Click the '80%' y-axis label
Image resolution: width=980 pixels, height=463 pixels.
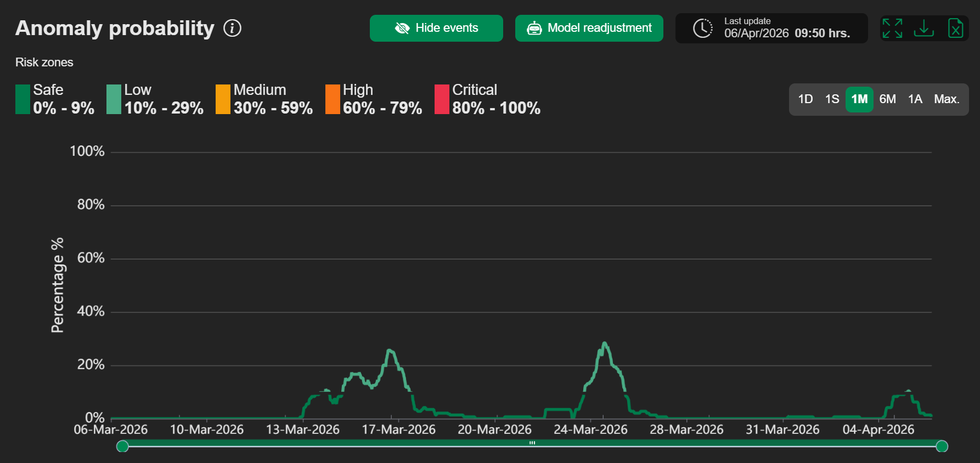coord(91,205)
